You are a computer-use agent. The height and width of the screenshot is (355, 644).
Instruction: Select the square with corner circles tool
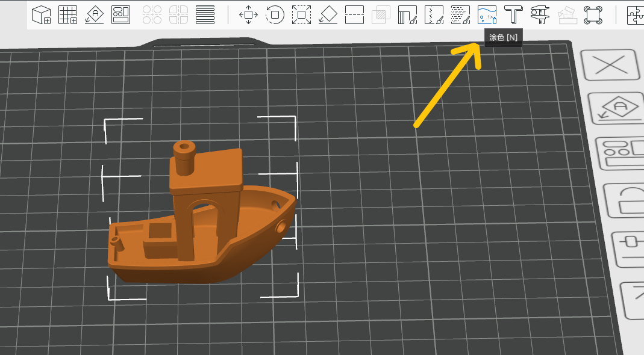pos(593,15)
